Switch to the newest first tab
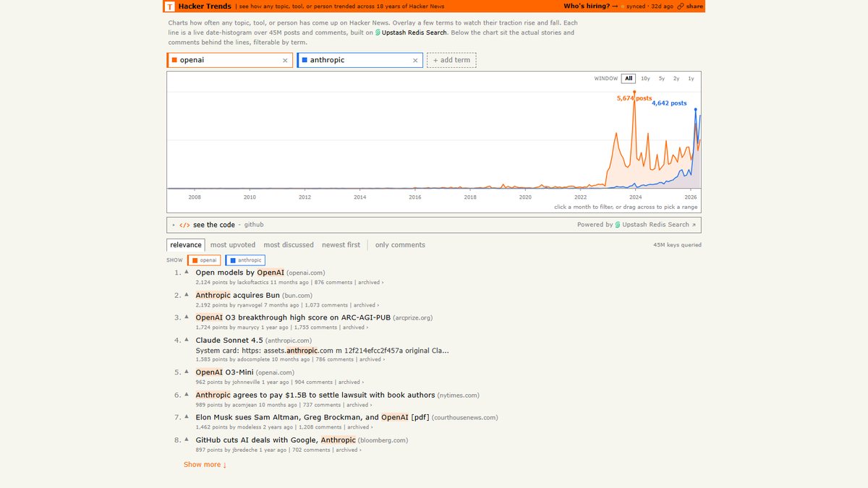Screen dimensions: 868x488 (x=341, y=245)
